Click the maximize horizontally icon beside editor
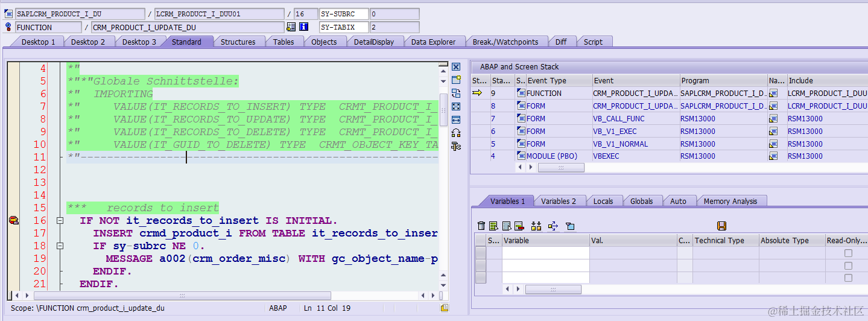Viewport: 868px width, 321px height. pyautogui.click(x=456, y=120)
